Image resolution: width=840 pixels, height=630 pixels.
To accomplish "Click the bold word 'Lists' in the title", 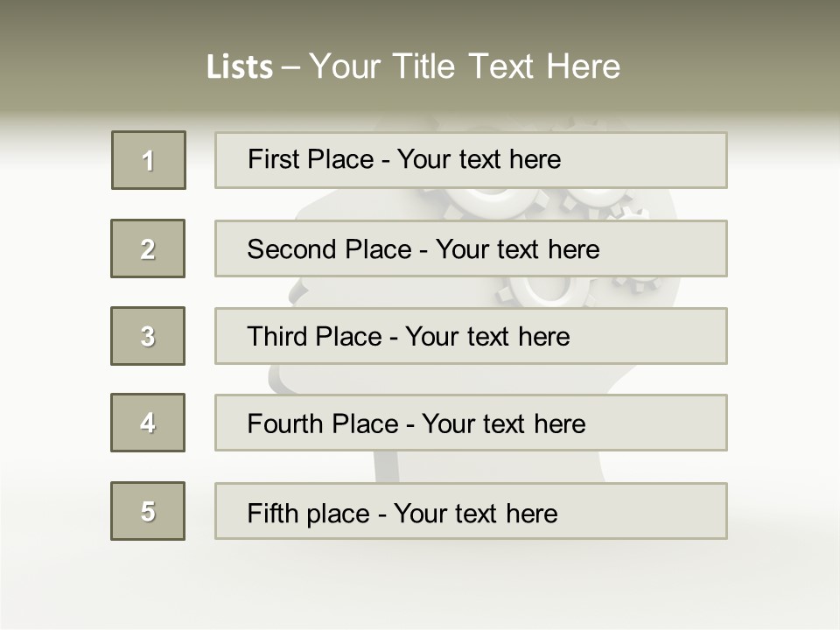I will 240,67.
